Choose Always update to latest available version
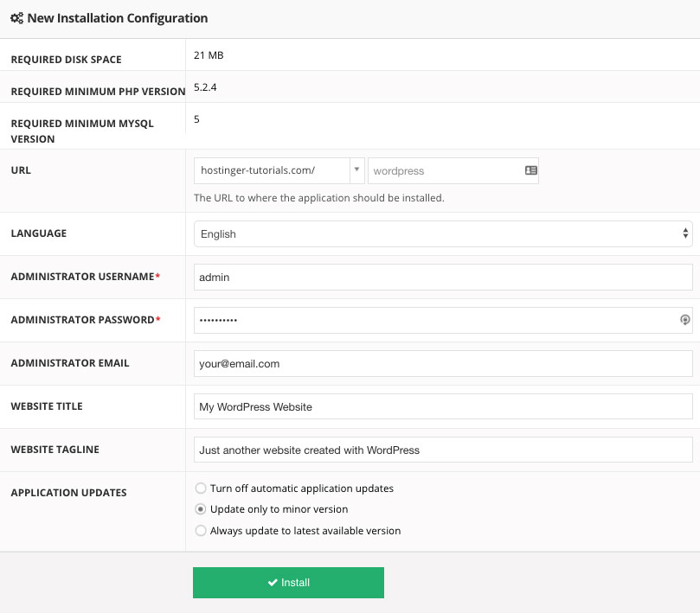 [x=202, y=531]
